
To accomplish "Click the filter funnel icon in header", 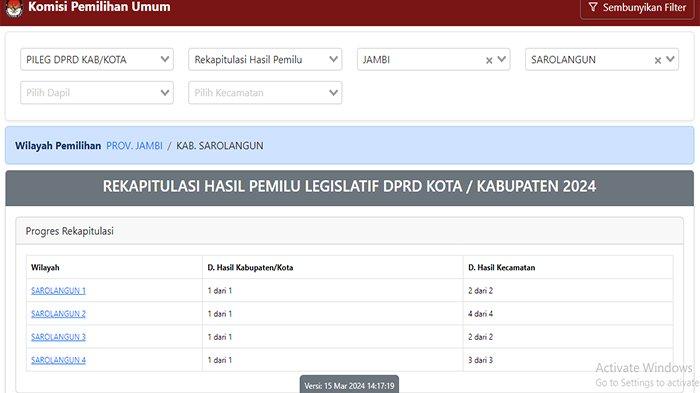I will [x=592, y=7].
